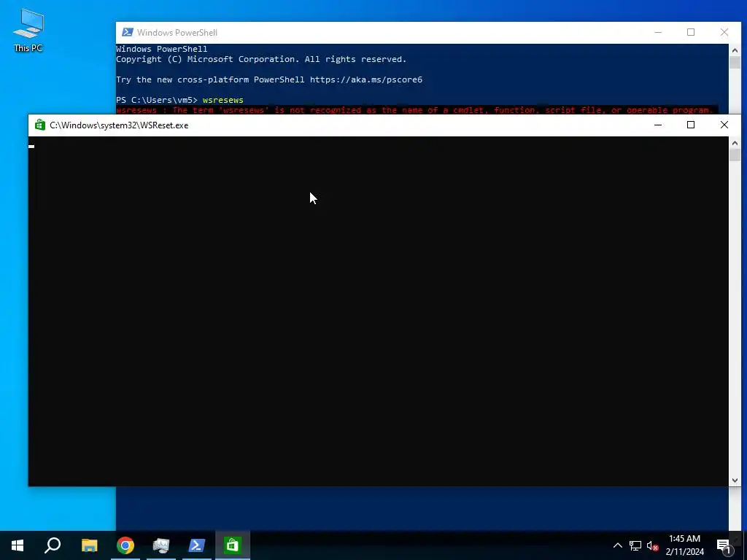Maximize the Windows PowerShell window

(691, 32)
